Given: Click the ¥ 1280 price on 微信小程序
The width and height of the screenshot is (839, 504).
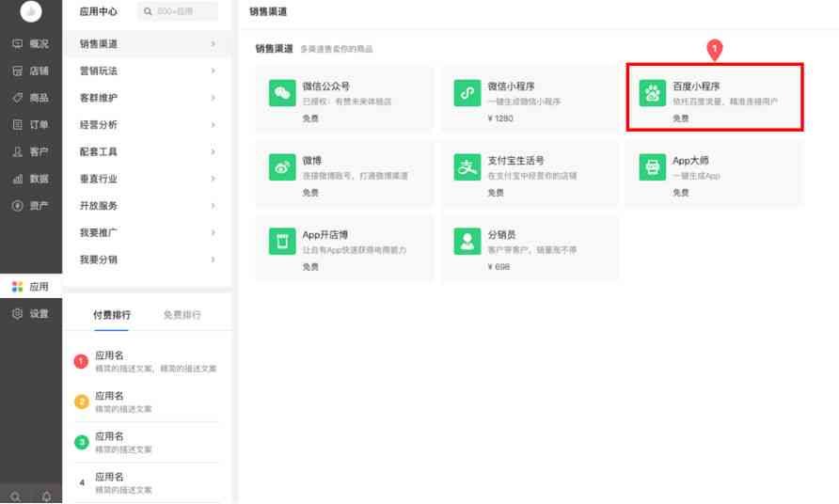Looking at the screenshot, I should pyautogui.click(x=500, y=118).
